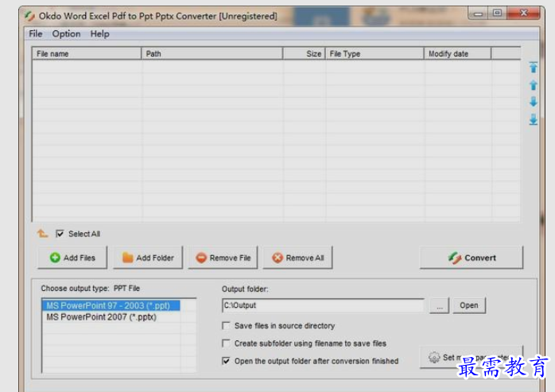Click the Okdo application logo in title bar
The height and width of the screenshot is (392, 555).
(29, 16)
